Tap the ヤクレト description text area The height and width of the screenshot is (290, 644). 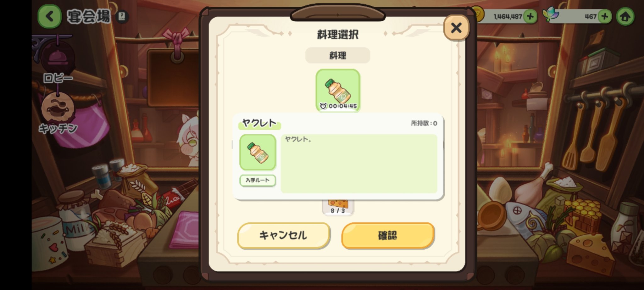pyautogui.click(x=359, y=164)
